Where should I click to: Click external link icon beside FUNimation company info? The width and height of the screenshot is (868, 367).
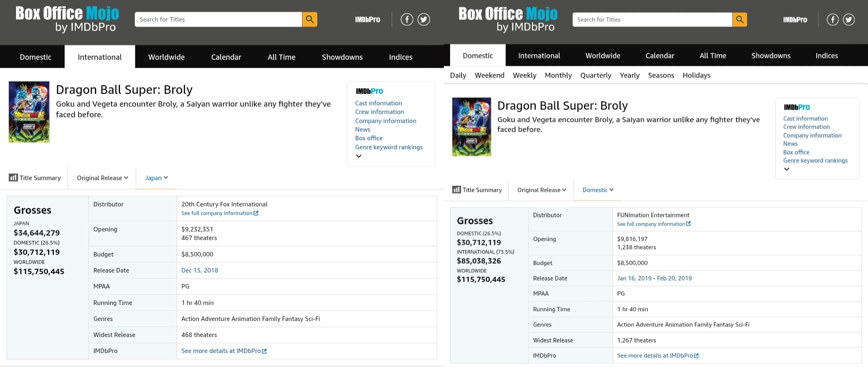pyautogui.click(x=688, y=224)
